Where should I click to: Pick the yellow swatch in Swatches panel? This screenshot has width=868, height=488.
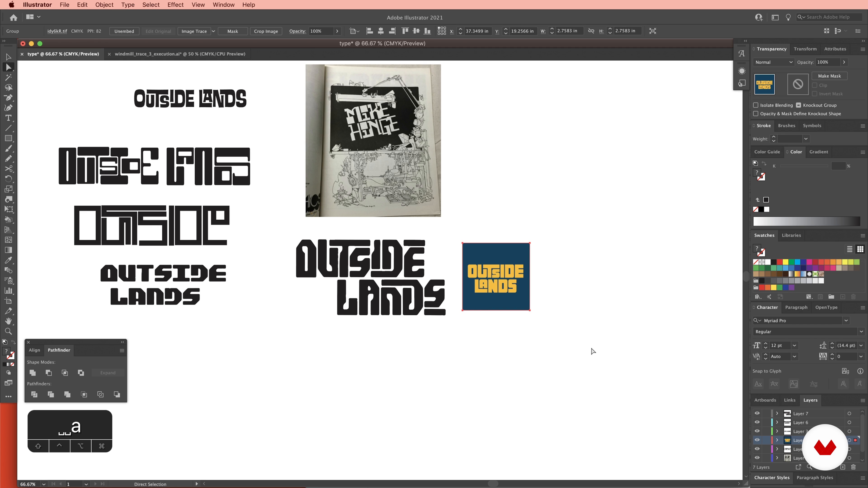click(785, 262)
